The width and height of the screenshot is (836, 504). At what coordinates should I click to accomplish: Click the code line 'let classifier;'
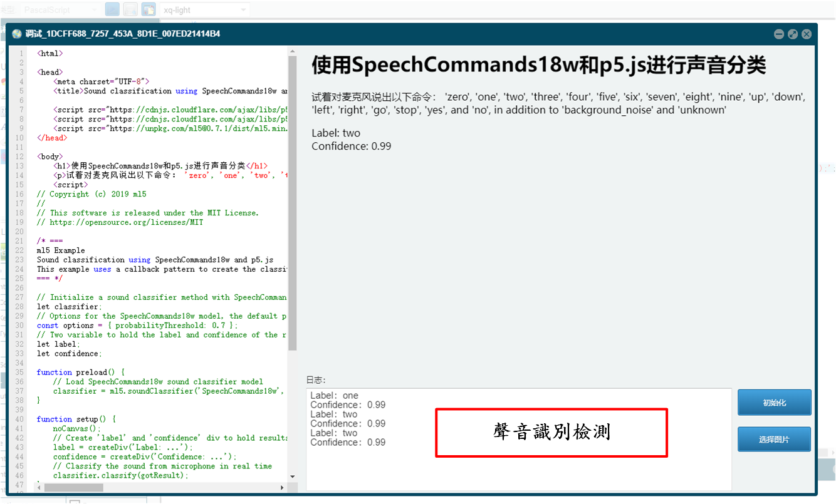tap(69, 307)
